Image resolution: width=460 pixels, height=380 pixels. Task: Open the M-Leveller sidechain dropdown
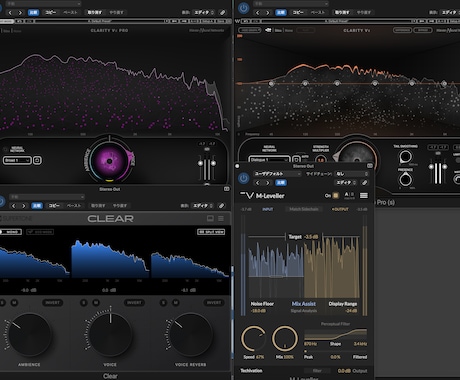coord(352,174)
